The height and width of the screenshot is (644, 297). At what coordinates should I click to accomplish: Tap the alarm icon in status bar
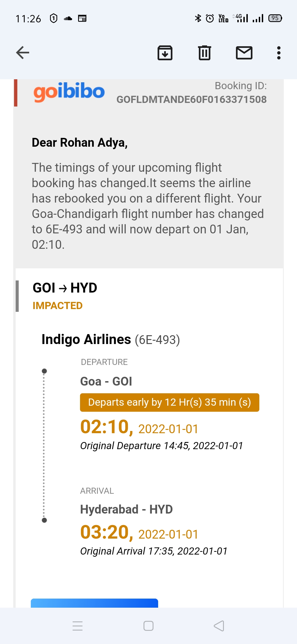pos(210,18)
